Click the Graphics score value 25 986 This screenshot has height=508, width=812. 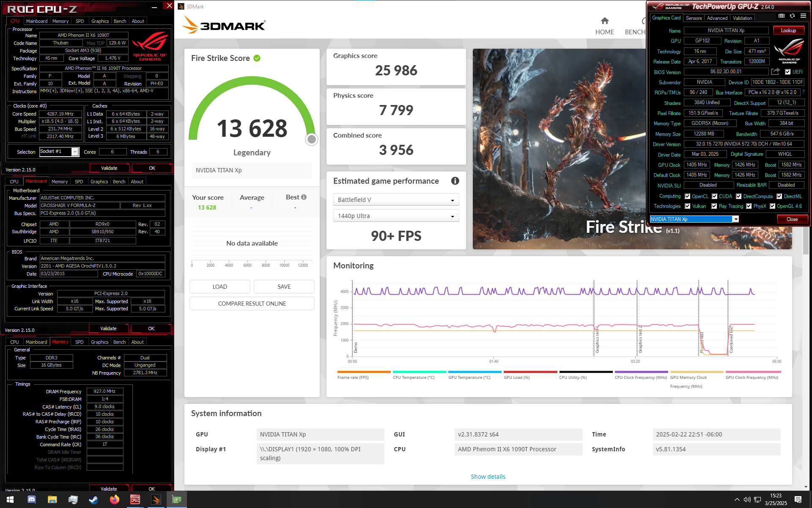(396, 70)
